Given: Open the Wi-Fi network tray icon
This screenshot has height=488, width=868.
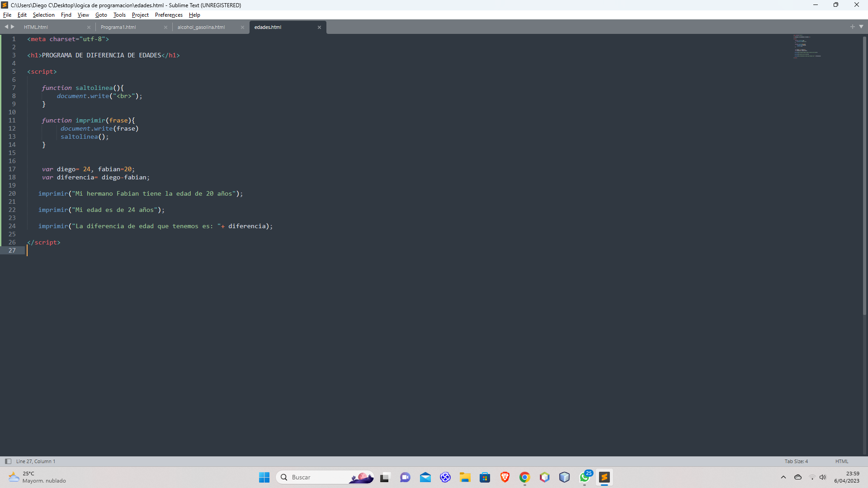Looking at the screenshot, I should click(x=812, y=477).
